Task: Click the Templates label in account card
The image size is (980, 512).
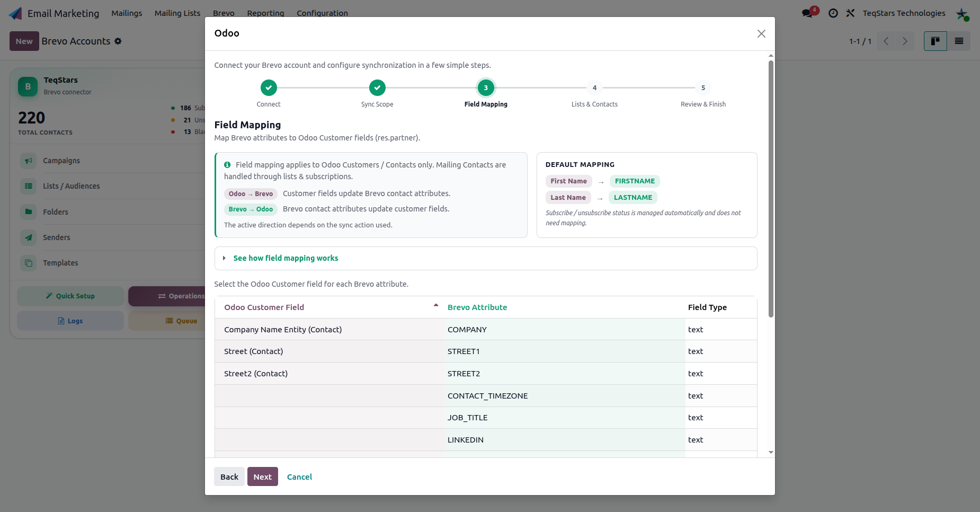Action: coord(60,263)
